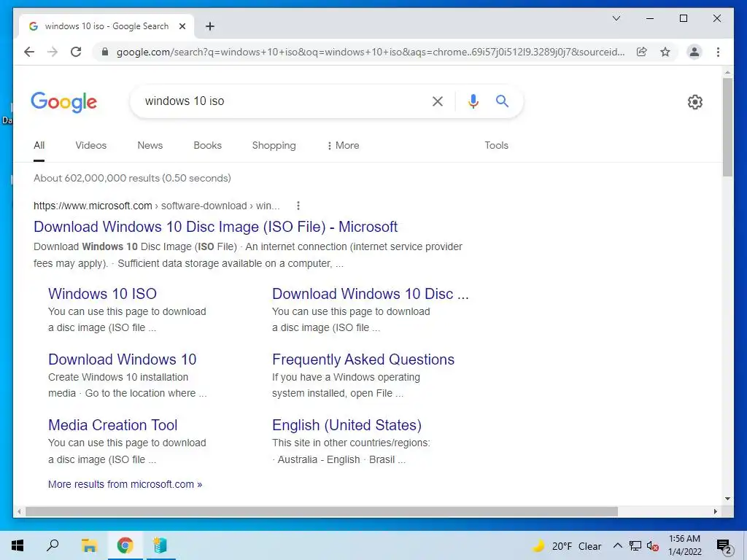Viewport: 747px width, 560px height.
Task: Open the Windows Start menu
Action: (18, 545)
